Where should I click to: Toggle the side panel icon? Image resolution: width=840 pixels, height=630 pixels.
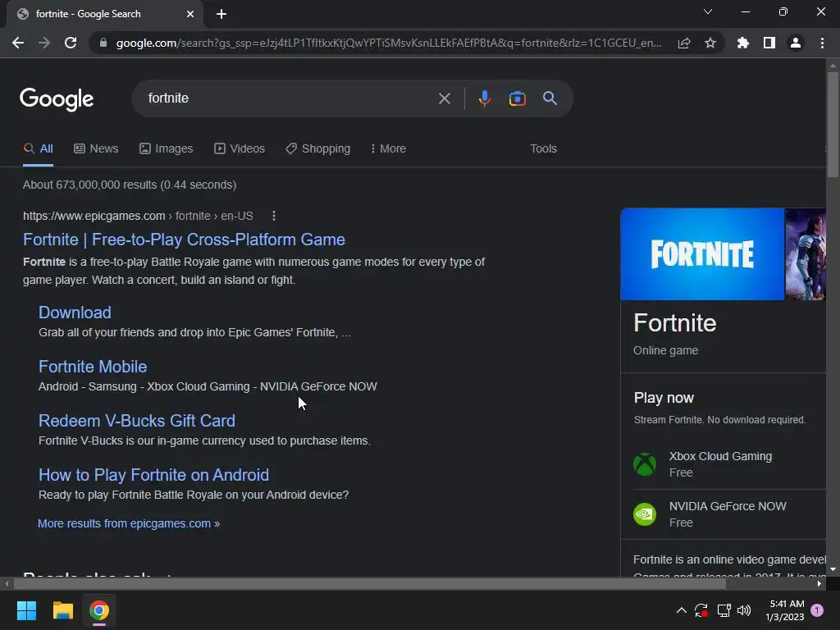[x=769, y=43]
